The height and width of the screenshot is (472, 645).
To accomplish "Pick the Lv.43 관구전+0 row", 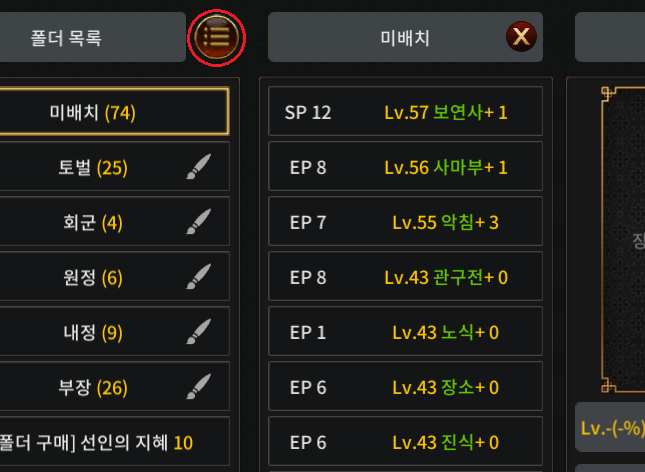I will 405,277.
